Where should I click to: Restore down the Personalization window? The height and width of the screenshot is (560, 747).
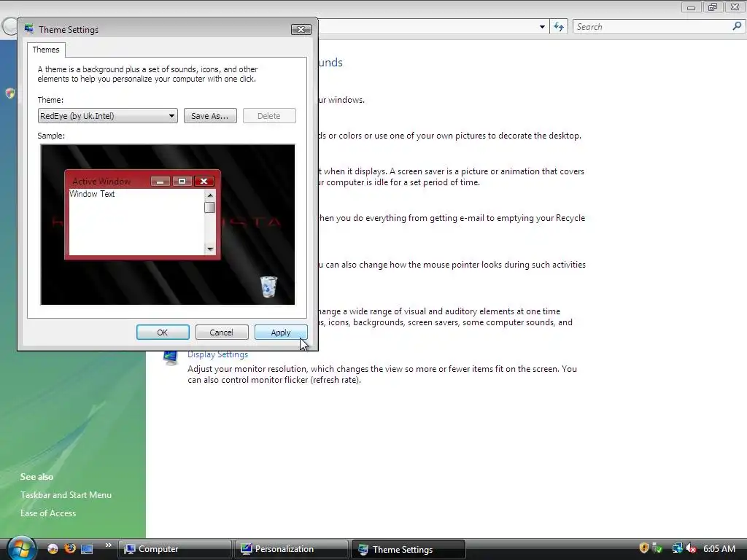tap(713, 7)
